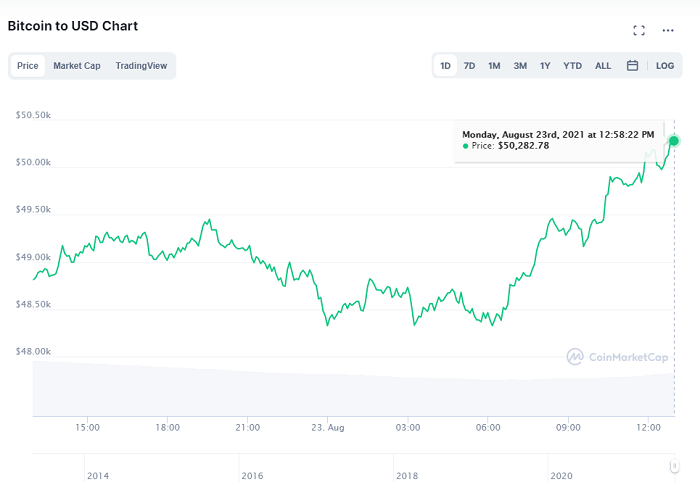The image size is (700, 490).
Task: Toggle the LOG scale option
Action: [x=665, y=66]
